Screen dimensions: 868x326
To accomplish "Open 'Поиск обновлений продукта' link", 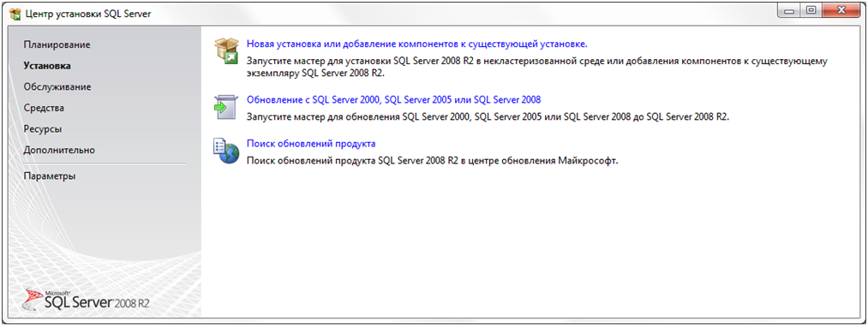I will click(x=311, y=144).
